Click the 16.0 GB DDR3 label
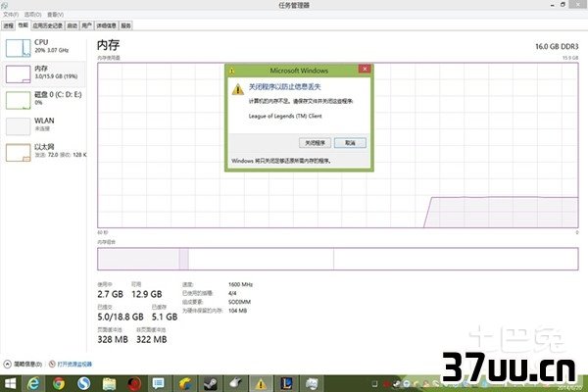Viewport: 588px width, 392px height. (x=557, y=46)
